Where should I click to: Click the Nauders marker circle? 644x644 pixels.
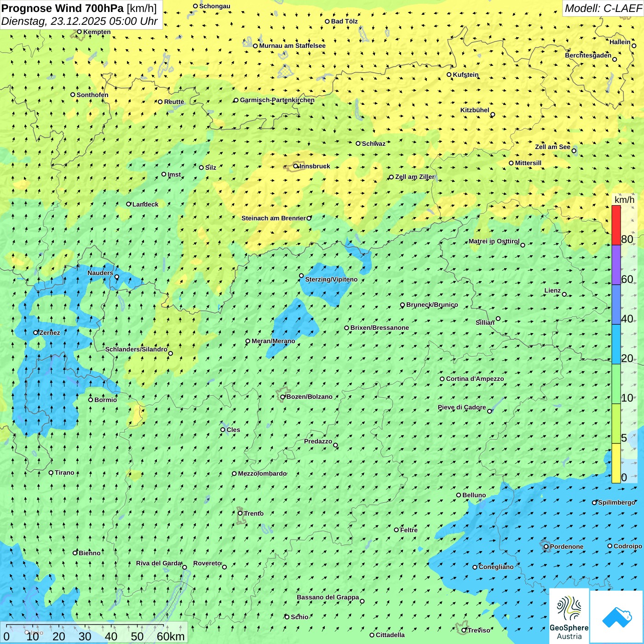[x=117, y=277]
